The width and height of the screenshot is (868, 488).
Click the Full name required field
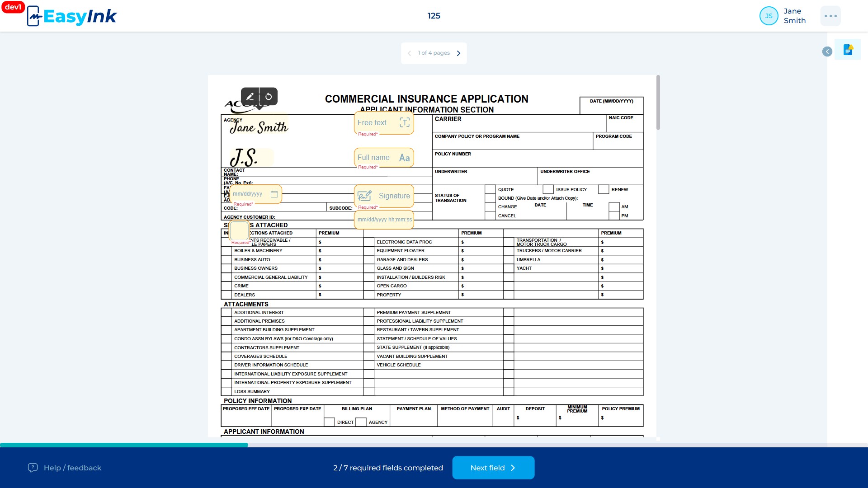384,158
